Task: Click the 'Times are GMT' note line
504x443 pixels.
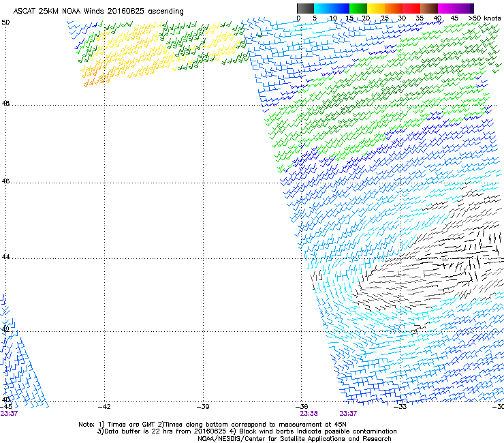Action: pos(212,425)
